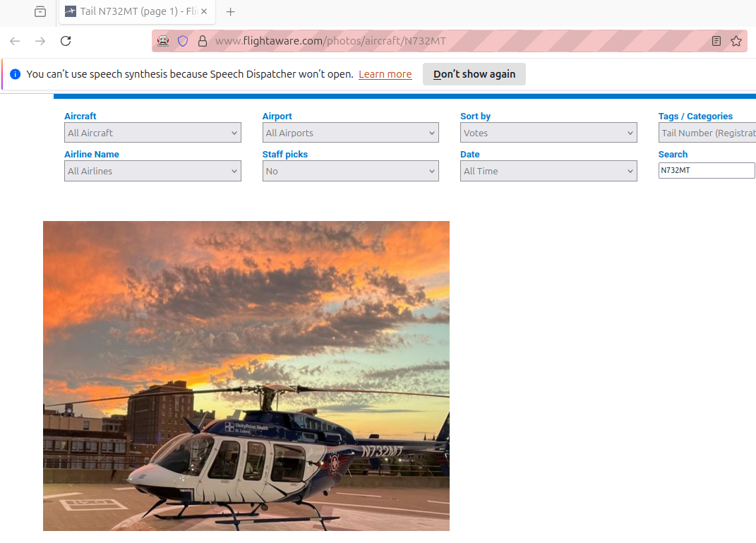Click the forward navigation arrow

[40, 41]
